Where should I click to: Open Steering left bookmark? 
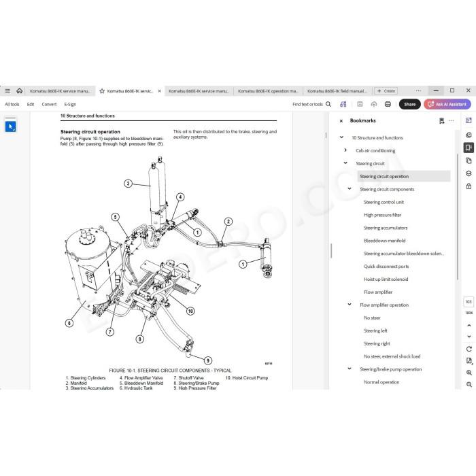click(x=375, y=330)
